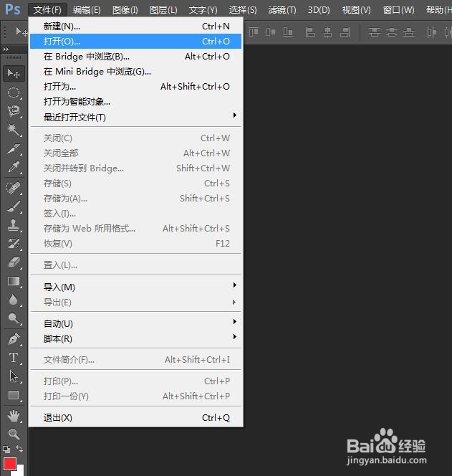
Task: Click align right edges icon
Action: 345,32
